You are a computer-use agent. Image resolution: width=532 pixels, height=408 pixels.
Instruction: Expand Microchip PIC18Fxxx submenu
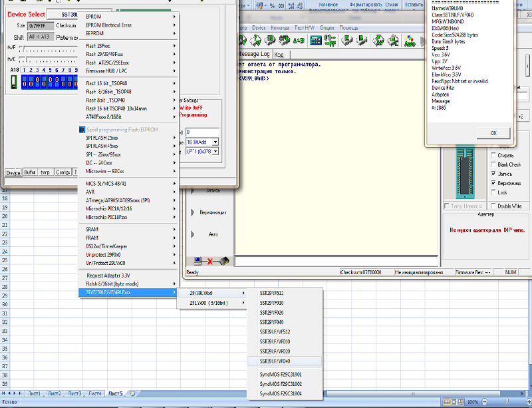pos(128,217)
